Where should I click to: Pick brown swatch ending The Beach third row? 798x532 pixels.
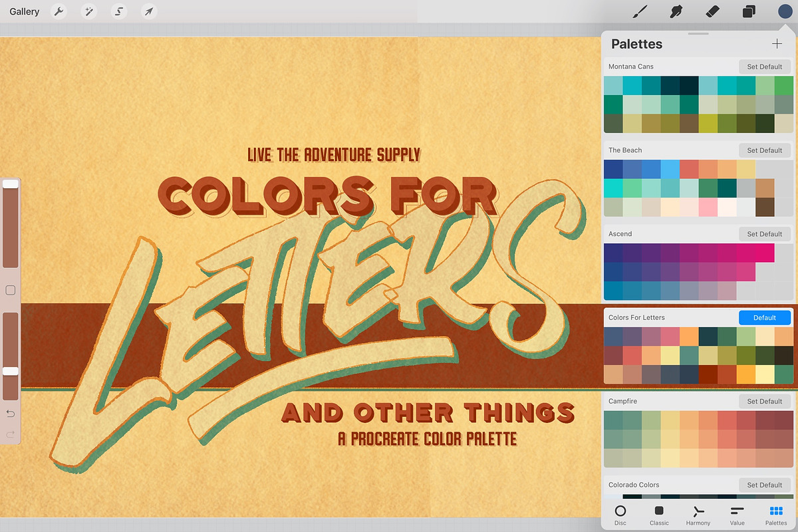765,207
